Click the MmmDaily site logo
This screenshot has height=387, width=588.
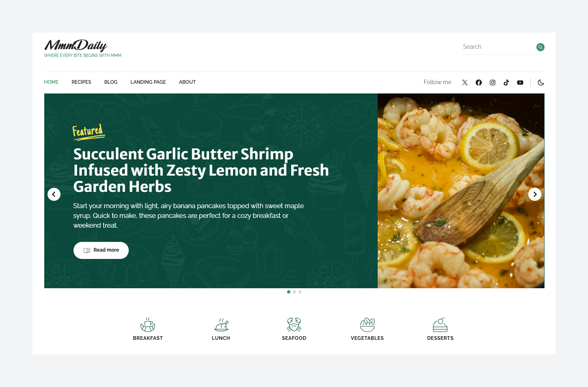click(x=76, y=45)
